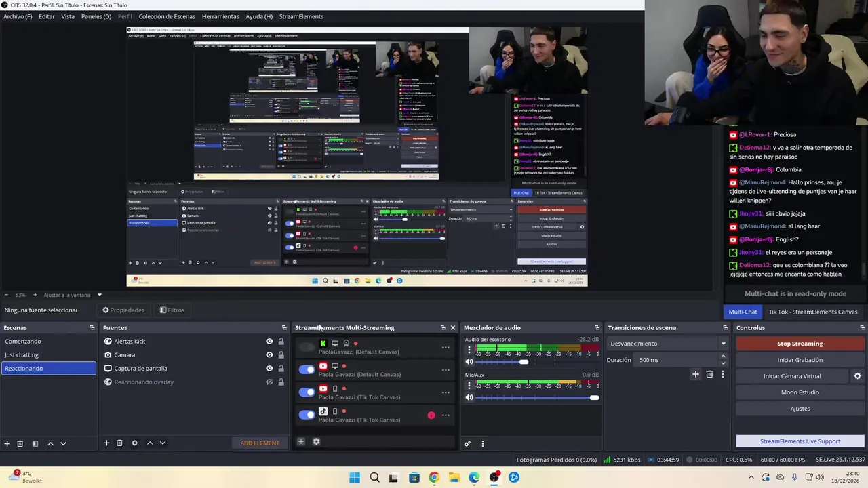
Task: Unlock the Camara source lock
Action: pyautogui.click(x=281, y=354)
